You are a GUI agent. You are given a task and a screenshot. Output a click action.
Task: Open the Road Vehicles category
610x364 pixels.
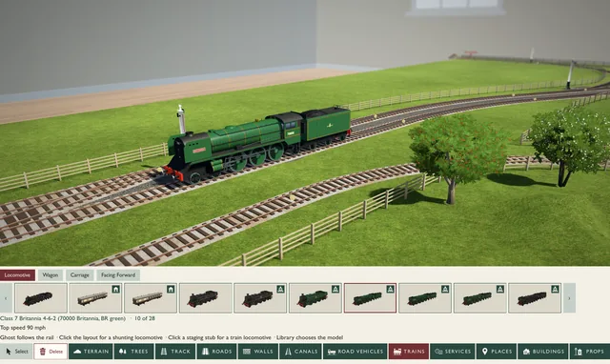355,352
